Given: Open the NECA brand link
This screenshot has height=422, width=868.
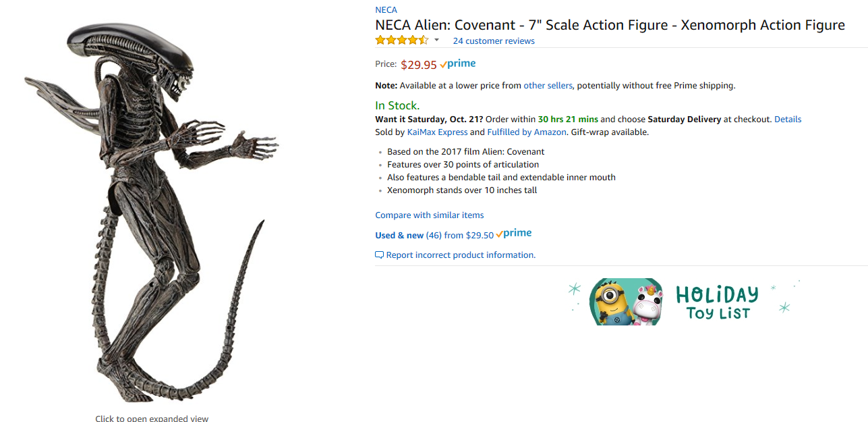Looking at the screenshot, I should coord(386,10).
